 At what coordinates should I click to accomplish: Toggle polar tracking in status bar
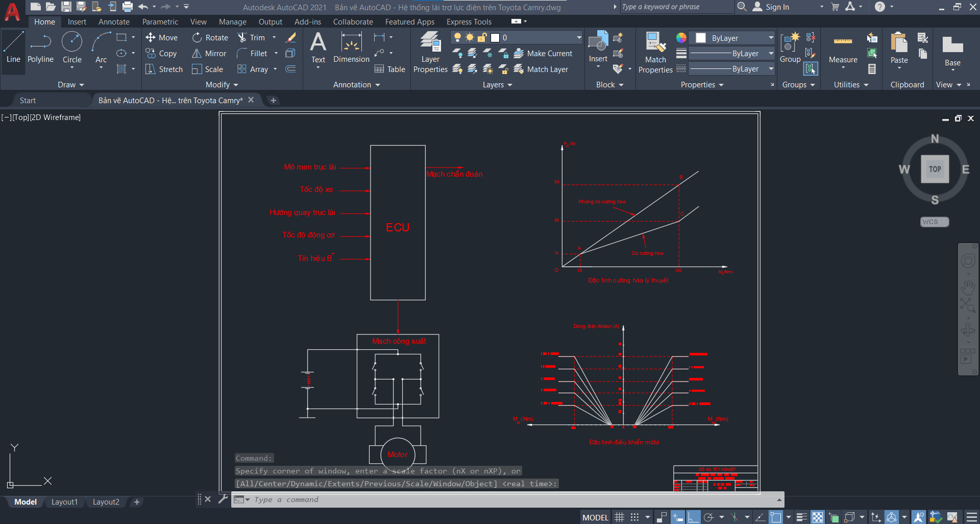tap(708, 517)
